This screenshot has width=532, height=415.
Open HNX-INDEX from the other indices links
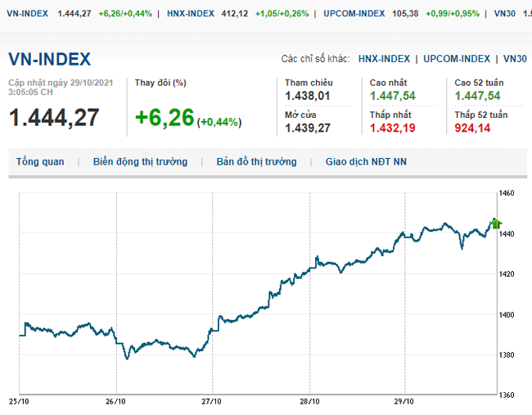384,59
